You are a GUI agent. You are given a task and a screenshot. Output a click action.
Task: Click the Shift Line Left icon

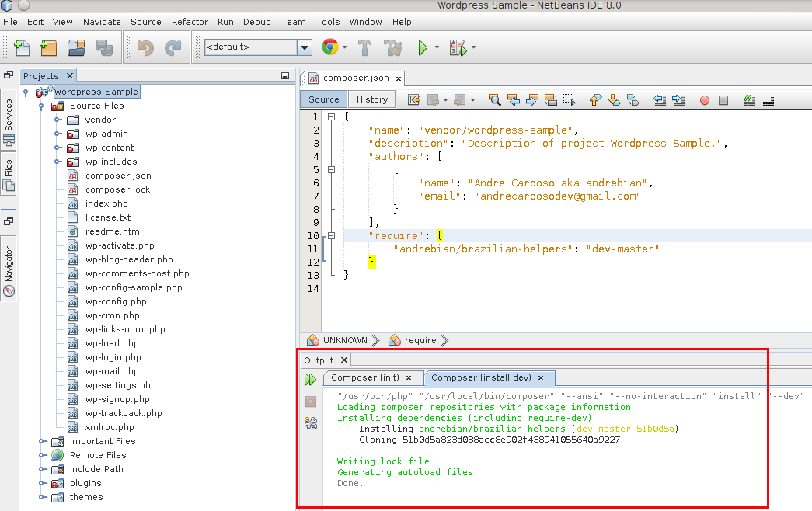[x=659, y=100]
